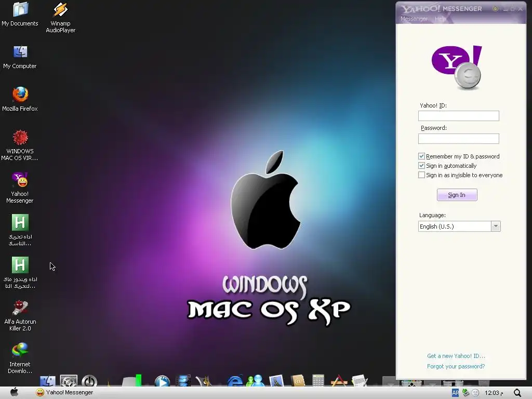Open the paper-and-pen text editor icon in dock
Viewport: 532px width, 399px height.
(x=360, y=381)
